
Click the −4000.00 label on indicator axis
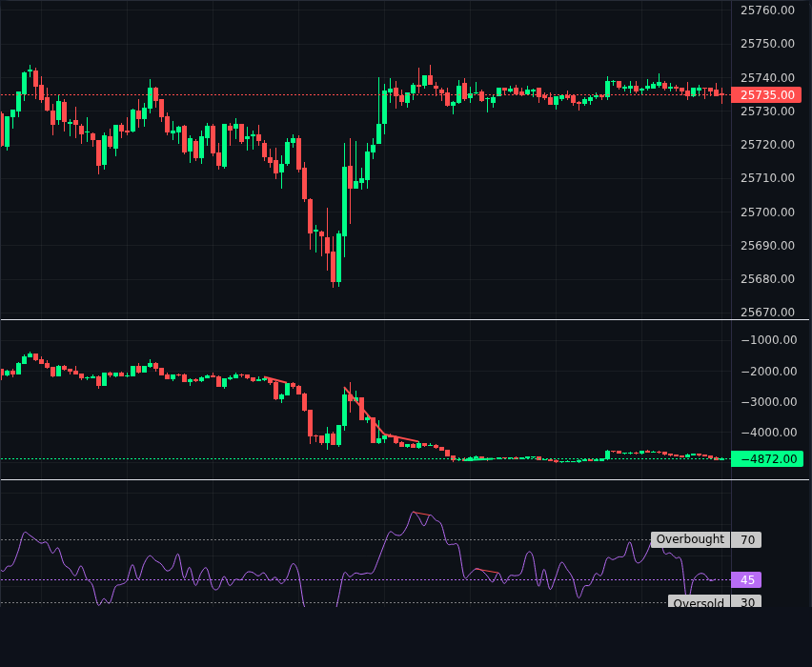[767, 432]
